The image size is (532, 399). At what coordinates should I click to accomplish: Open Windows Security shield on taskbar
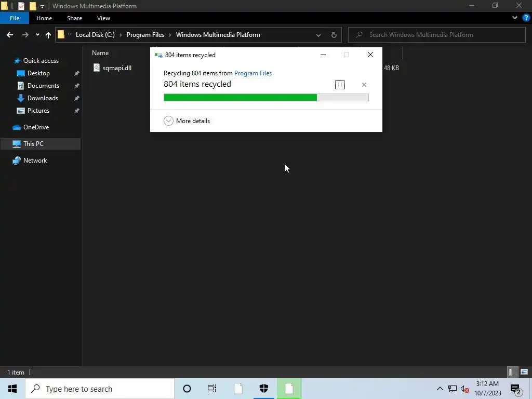[263, 389]
